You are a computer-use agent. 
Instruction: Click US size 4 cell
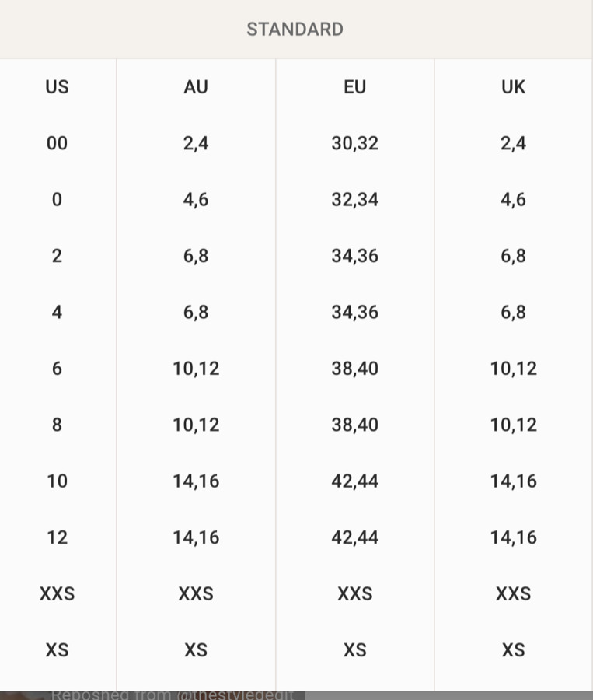click(x=57, y=312)
